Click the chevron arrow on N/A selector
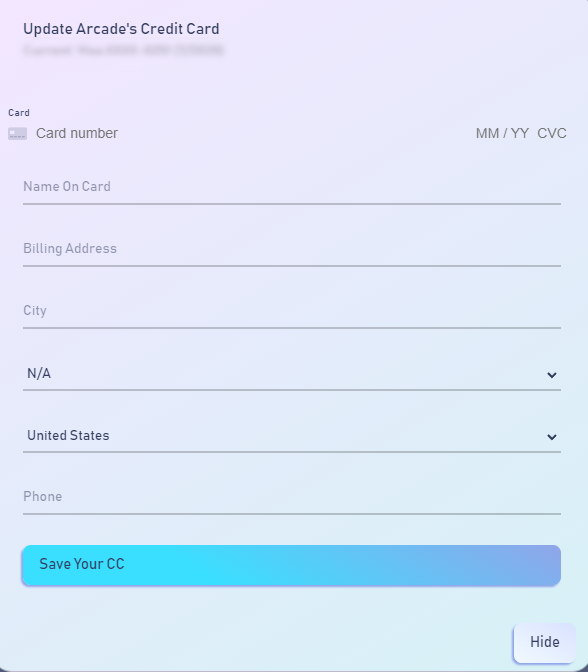This screenshot has height=672, width=588. 552,375
